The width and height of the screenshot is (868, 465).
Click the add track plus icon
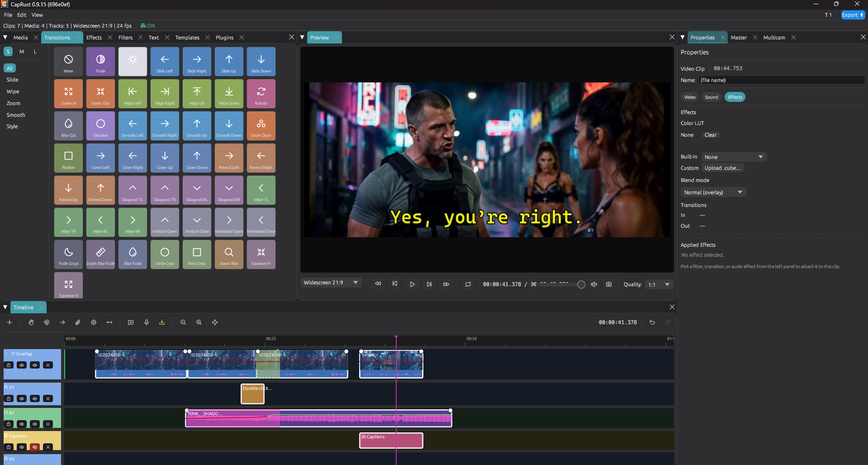tap(9, 322)
